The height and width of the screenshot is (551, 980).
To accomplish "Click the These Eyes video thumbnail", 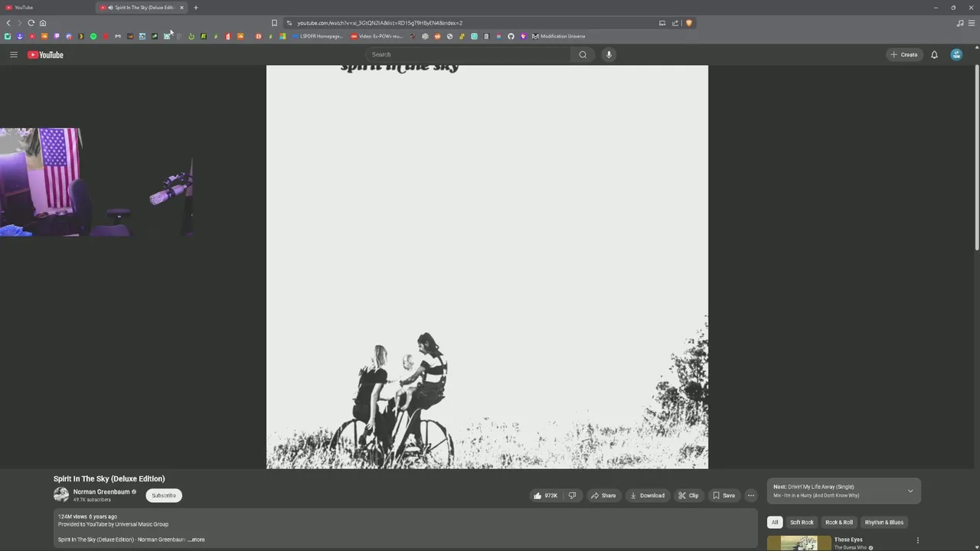I will pos(799,543).
